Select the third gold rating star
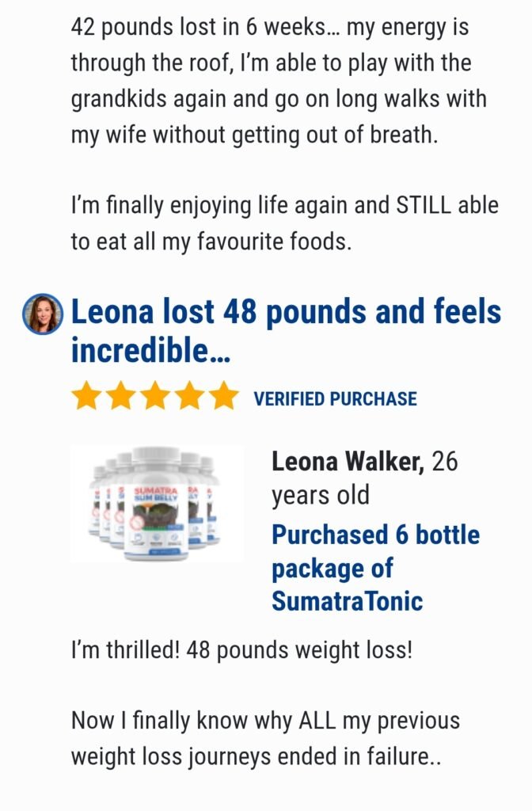Viewport: 532px width, 811px height. point(156,396)
